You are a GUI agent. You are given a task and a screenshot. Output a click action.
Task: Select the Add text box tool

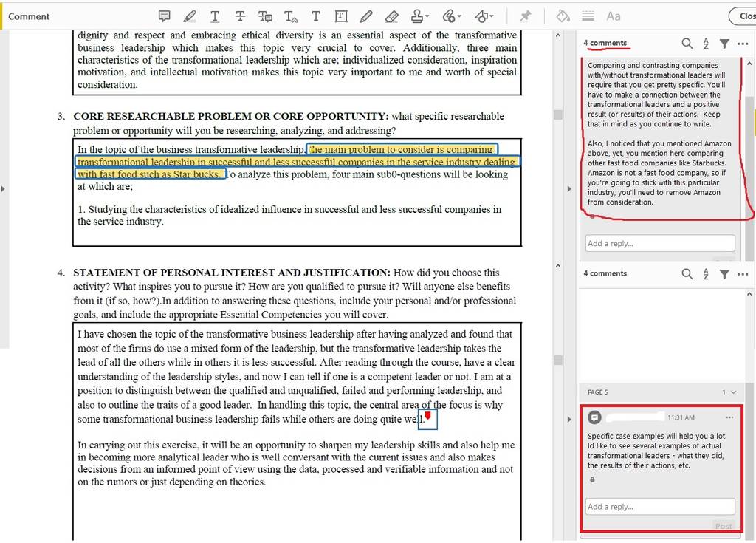pyautogui.click(x=341, y=16)
